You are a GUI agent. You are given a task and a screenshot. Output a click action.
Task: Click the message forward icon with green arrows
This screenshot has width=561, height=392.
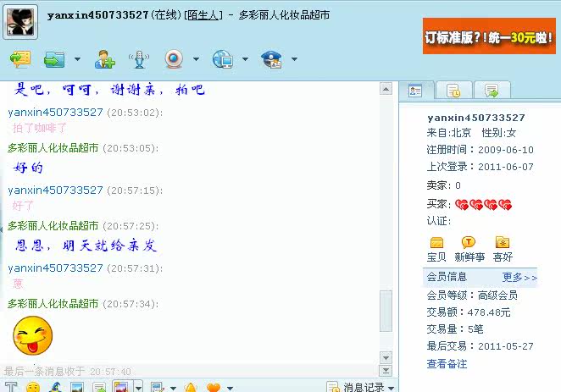pos(20,59)
